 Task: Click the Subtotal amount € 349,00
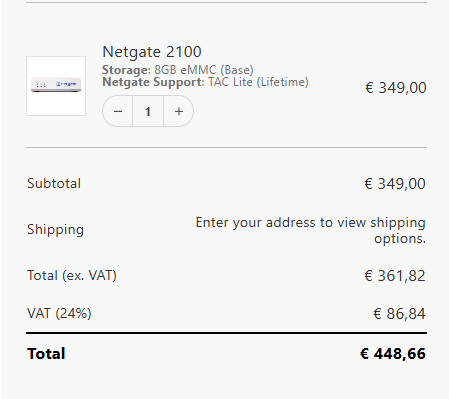tap(395, 184)
